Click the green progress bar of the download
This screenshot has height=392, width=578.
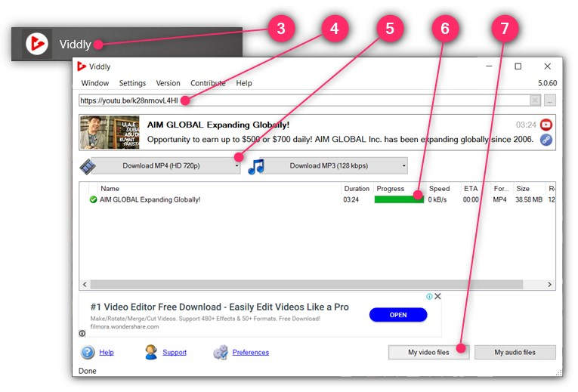(399, 199)
